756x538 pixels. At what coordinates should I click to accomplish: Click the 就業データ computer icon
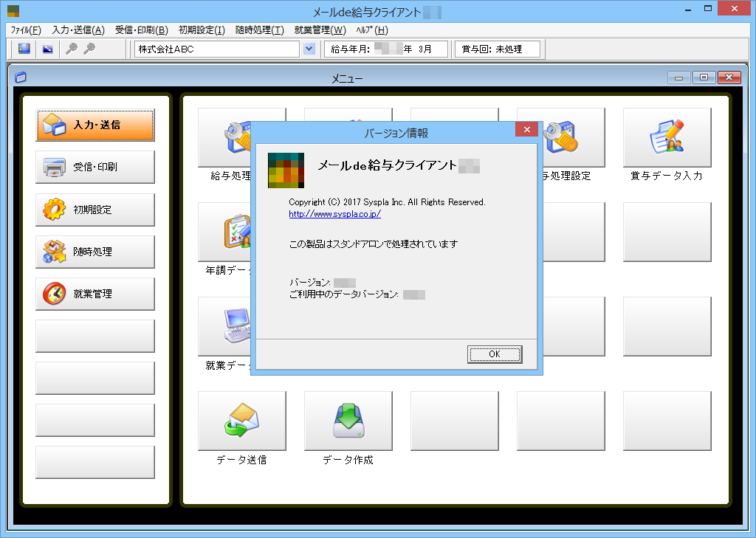click(224, 326)
